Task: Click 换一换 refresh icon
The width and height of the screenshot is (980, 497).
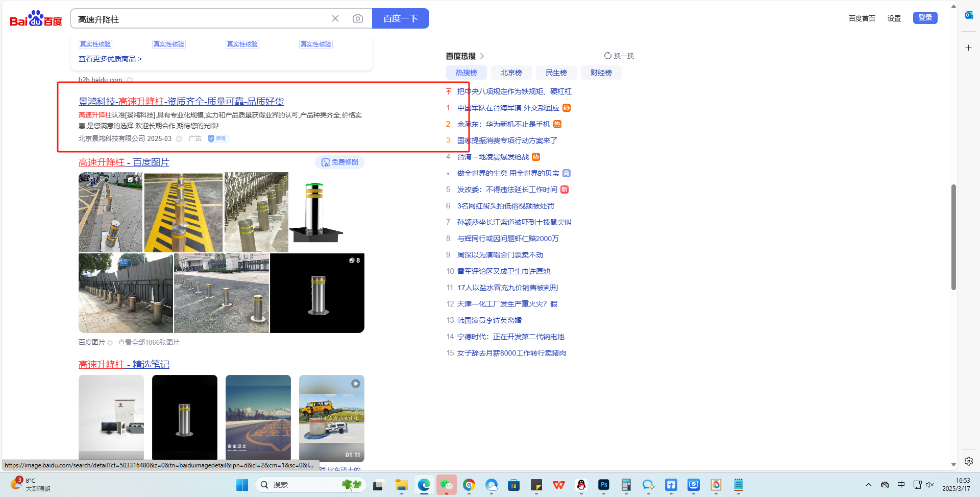Action: (x=608, y=56)
